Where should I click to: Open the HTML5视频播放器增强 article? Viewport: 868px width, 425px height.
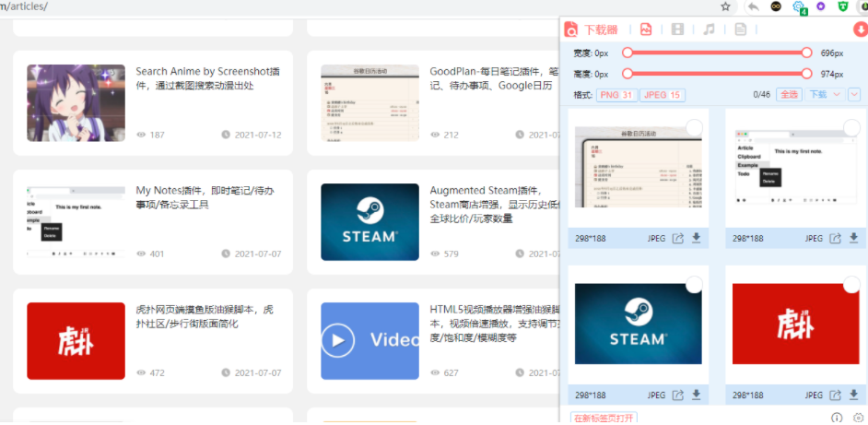pos(494,323)
